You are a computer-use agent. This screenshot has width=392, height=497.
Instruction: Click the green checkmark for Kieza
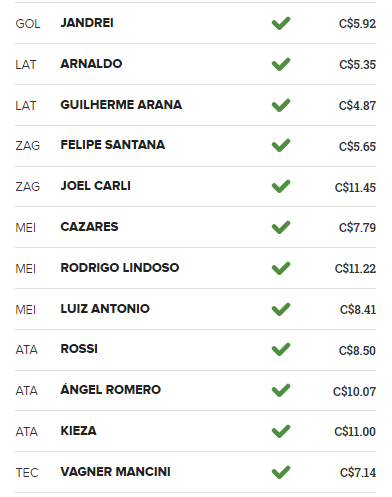281,431
